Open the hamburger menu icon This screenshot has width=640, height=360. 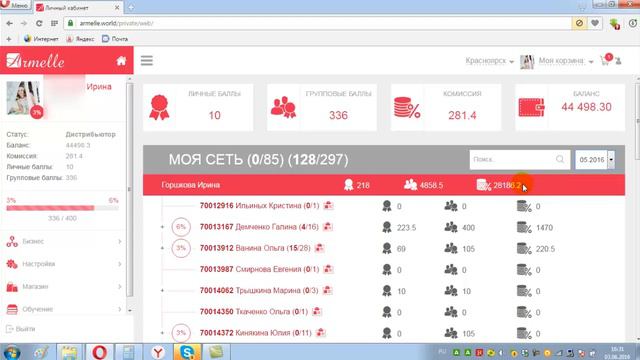pos(147,61)
